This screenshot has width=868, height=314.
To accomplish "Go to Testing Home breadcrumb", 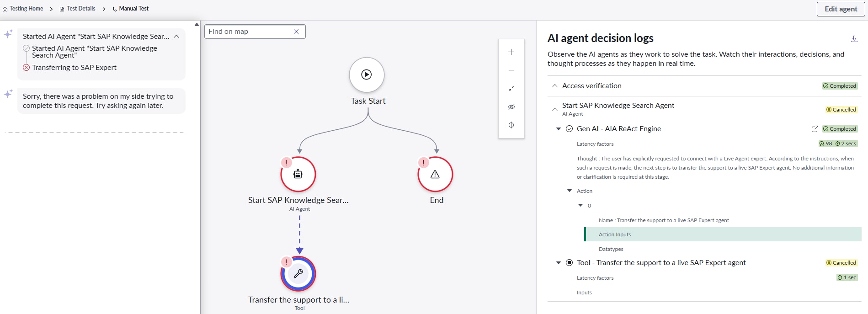I will [x=26, y=9].
